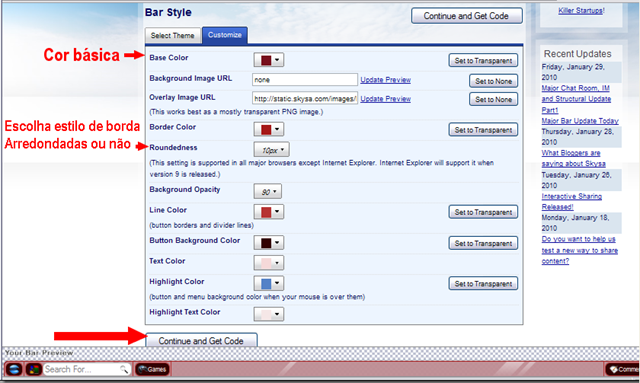Click the magnifier icon in the search box
640x383 pixels.
tap(124, 369)
